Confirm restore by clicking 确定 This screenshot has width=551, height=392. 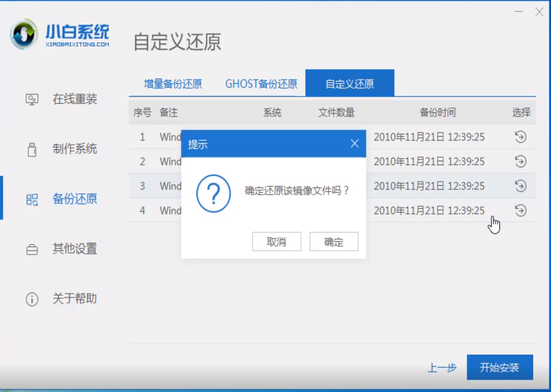(x=334, y=241)
